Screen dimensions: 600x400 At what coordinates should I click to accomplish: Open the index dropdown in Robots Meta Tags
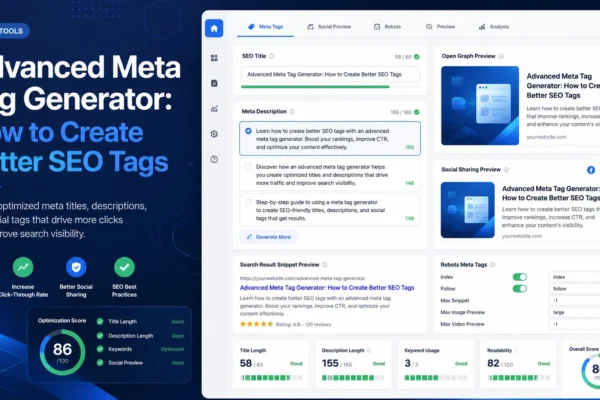[x=574, y=277]
